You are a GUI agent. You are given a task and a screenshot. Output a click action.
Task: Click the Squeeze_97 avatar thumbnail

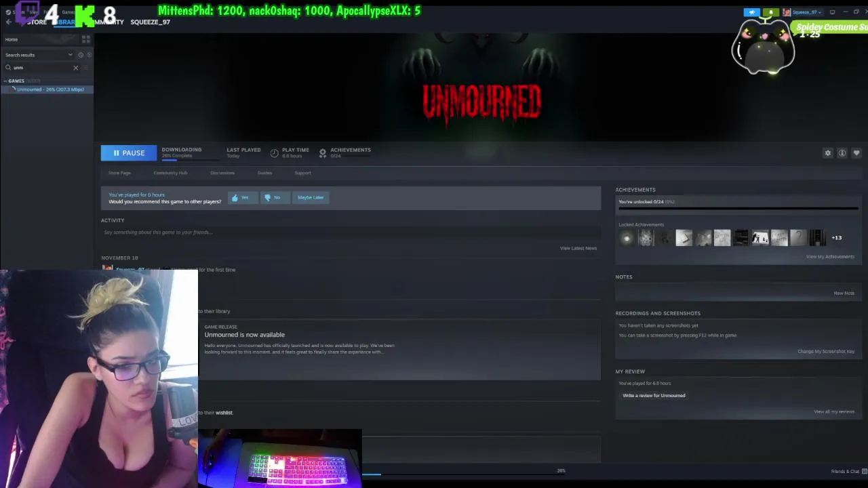pos(787,12)
